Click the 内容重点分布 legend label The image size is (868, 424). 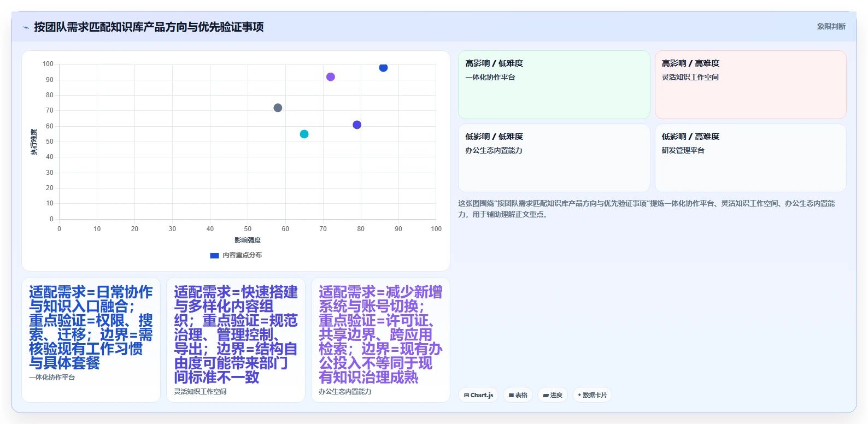[x=242, y=255]
